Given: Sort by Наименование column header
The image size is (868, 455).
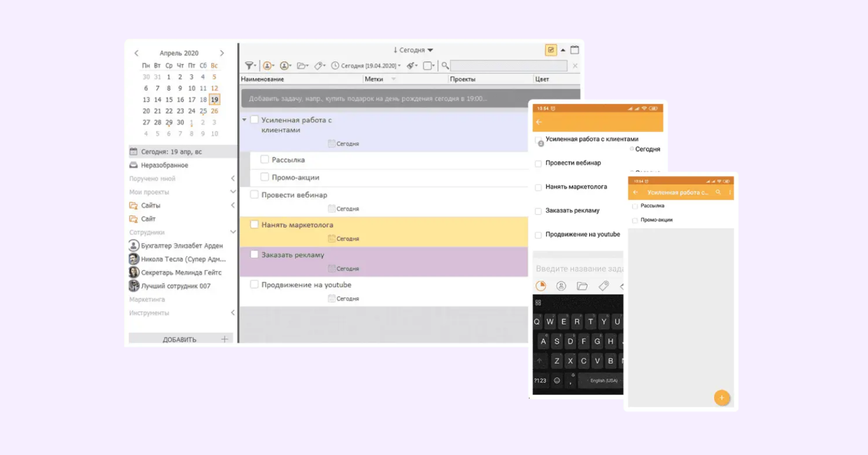Looking at the screenshot, I should click(x=262, y=79).
